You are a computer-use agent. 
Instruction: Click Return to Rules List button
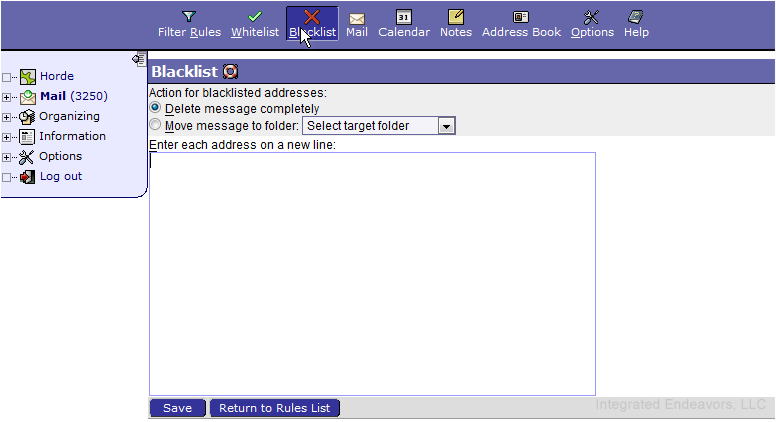tap(275, 408)
